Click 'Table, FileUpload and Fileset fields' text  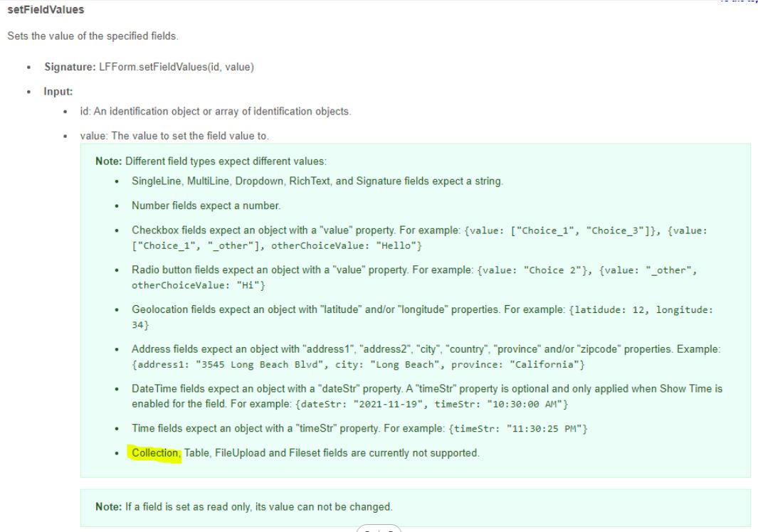[266, 453]
